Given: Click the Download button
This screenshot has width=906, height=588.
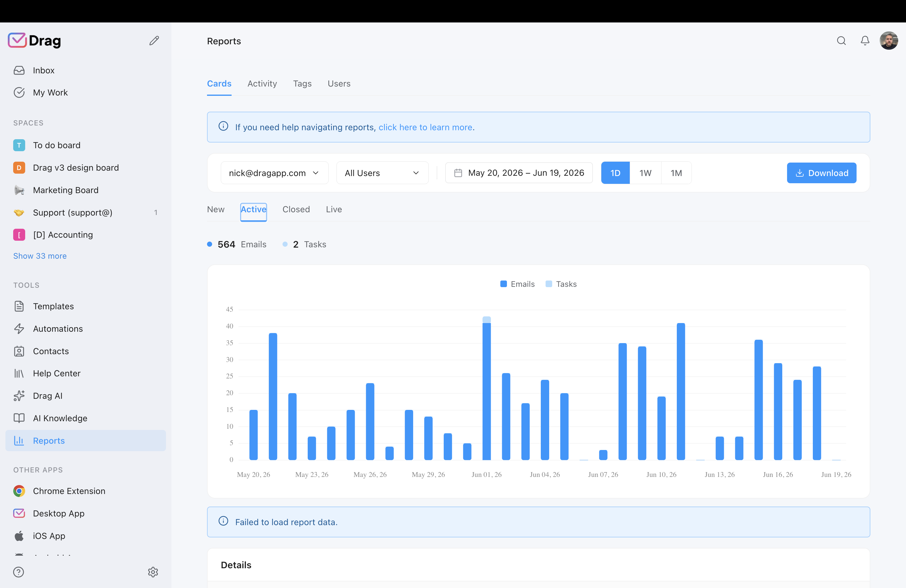Looking at the screenshot, I should (822, 173).
